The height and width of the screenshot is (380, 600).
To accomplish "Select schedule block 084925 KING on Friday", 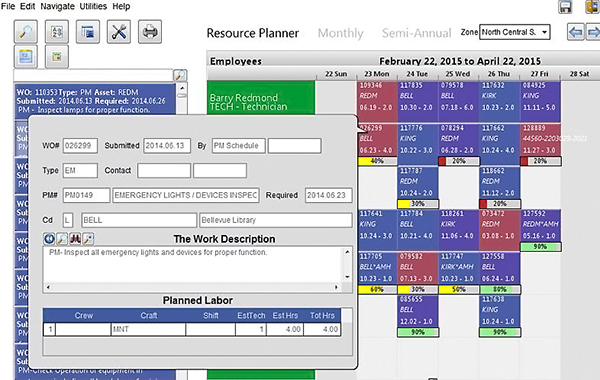I will tap(540, 102).
